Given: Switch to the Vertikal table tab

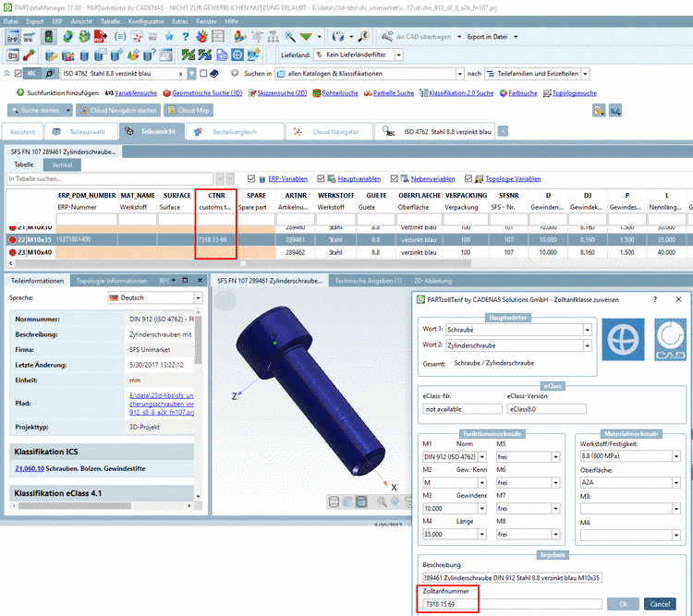Looking at the screenshot, I should coord(62,164).
